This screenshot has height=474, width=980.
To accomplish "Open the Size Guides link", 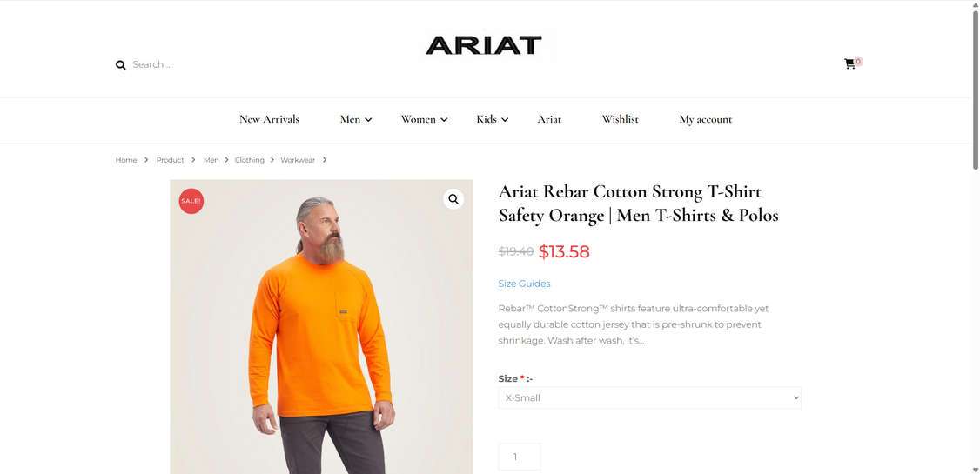I will tap(524, 284).
